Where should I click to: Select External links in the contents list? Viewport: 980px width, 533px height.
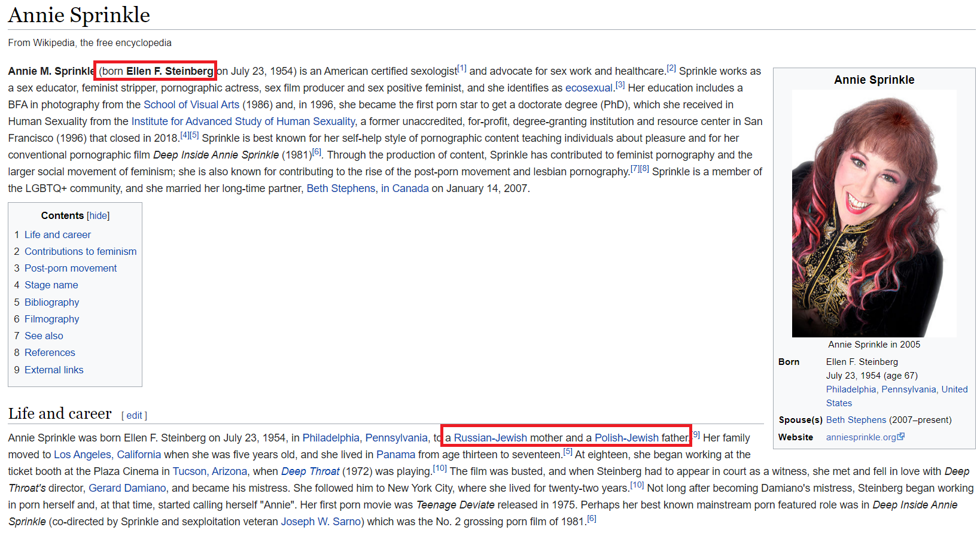54,370
